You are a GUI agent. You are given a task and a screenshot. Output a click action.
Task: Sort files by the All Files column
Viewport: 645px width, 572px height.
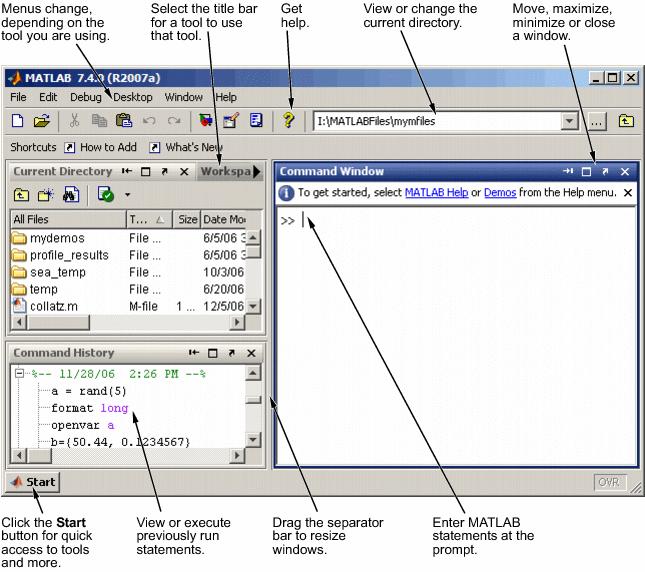(68, 220)
